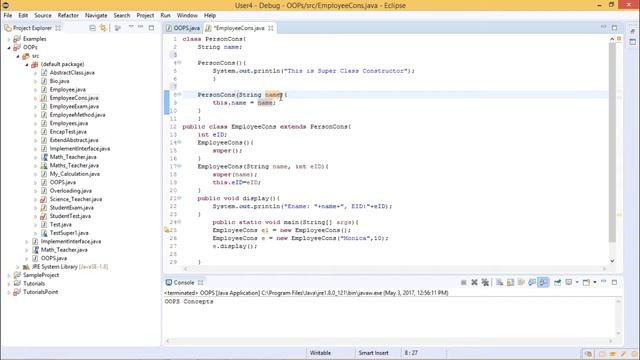Minimize the editor area
Viewport: 640px width, 360px height.
(x=604, y=27)
